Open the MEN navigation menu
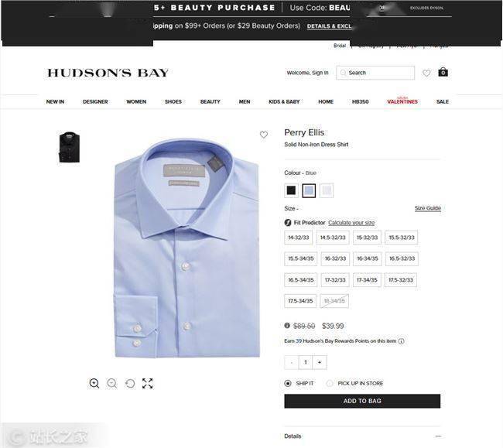The image size is (503, 448). [x=245, y=101]
